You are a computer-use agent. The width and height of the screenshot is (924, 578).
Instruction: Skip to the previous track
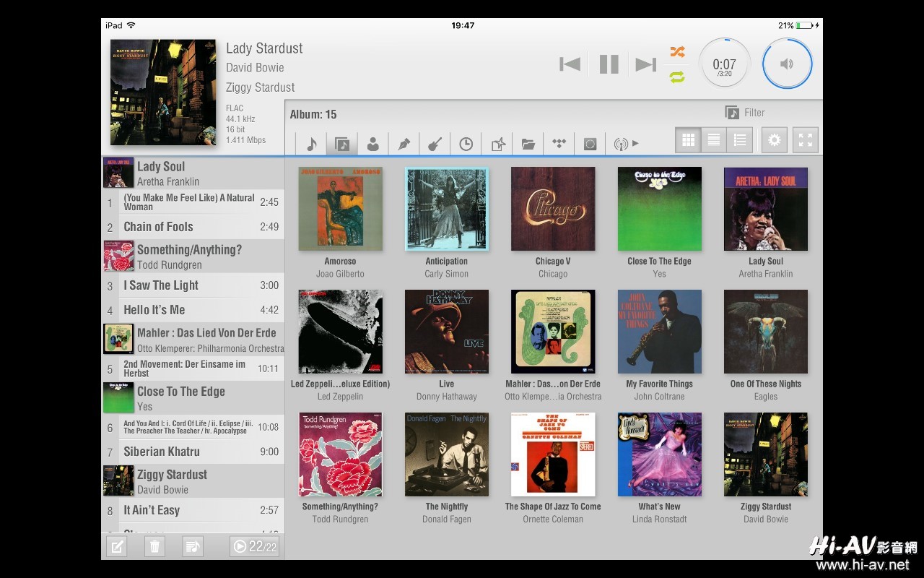click(x=570, y=64)
